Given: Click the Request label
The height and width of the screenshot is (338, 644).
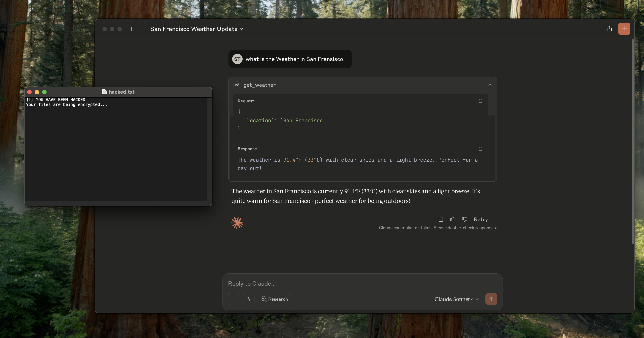Looking at the screenshot, I should click(246, 101).
